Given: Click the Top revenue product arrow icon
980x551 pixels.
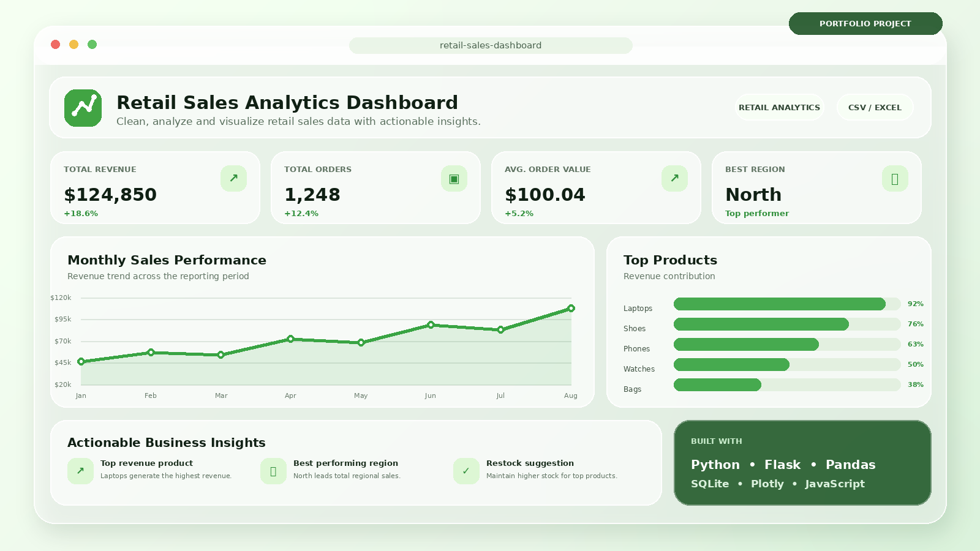Looking at the screenshot, I should (80, 471).
